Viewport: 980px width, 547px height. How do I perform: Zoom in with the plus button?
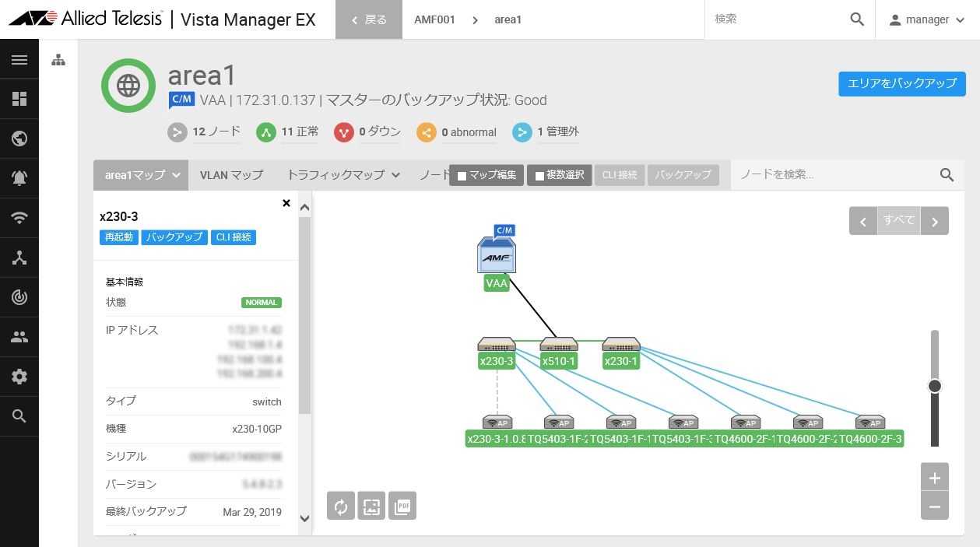pos(935,478)
